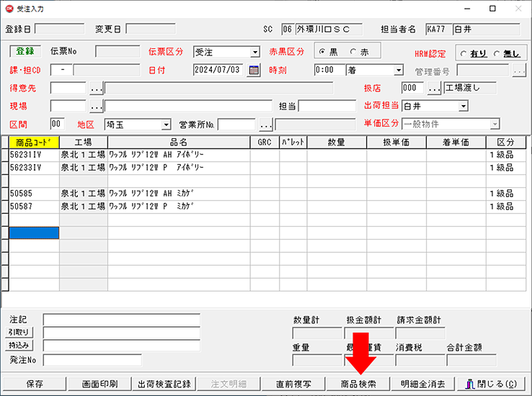
Task: Open 商品検索
Action: point(358,384)
